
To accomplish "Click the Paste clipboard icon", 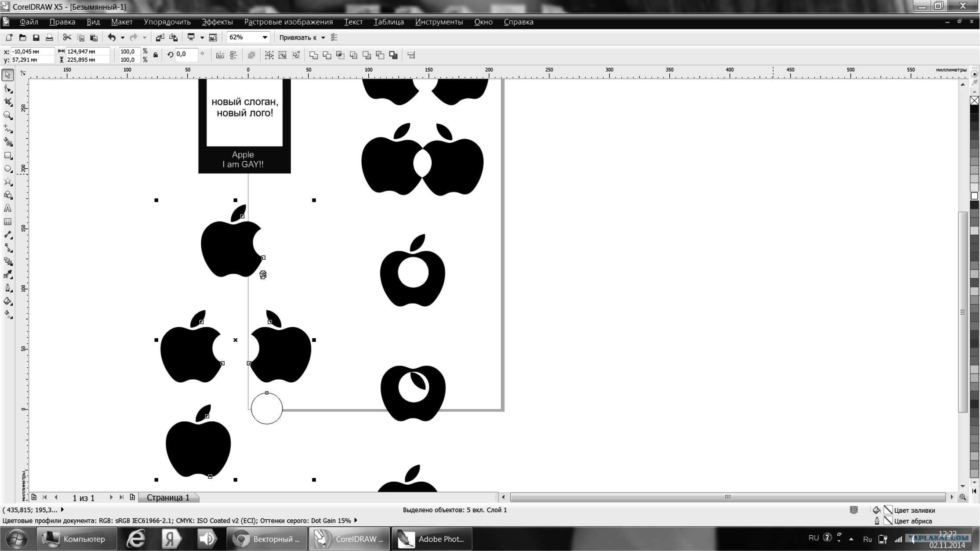I will (94, 37).
